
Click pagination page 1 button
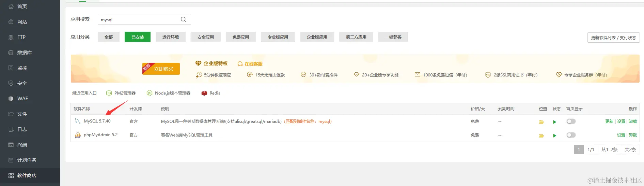click(579, 149)
